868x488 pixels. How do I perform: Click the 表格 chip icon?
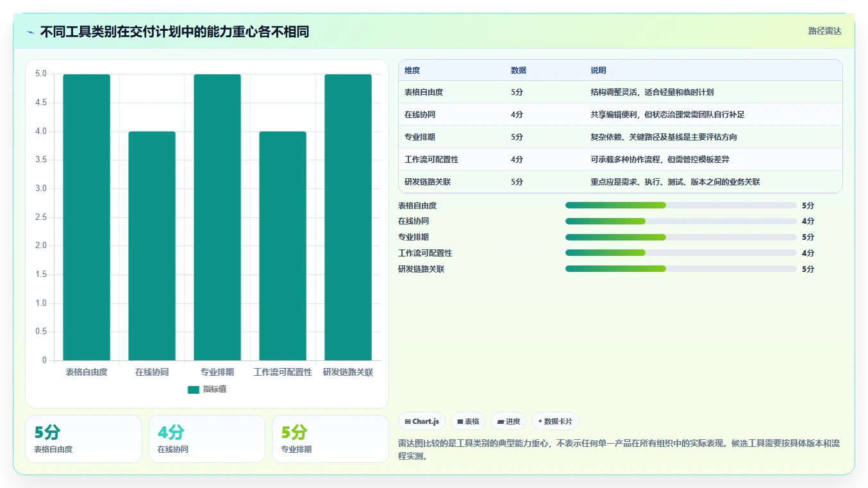point(460,422)
